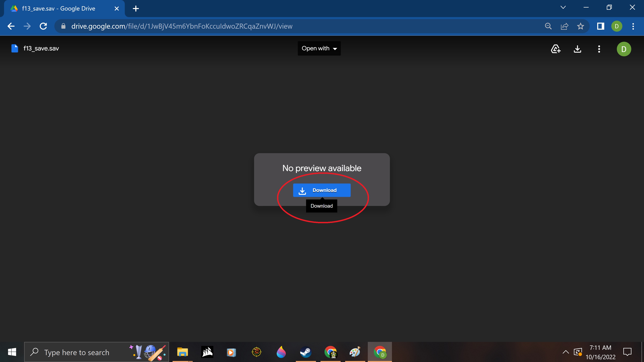Open the Drive More actions three-dot menu
644x362 pixels.
coord(599,49)
